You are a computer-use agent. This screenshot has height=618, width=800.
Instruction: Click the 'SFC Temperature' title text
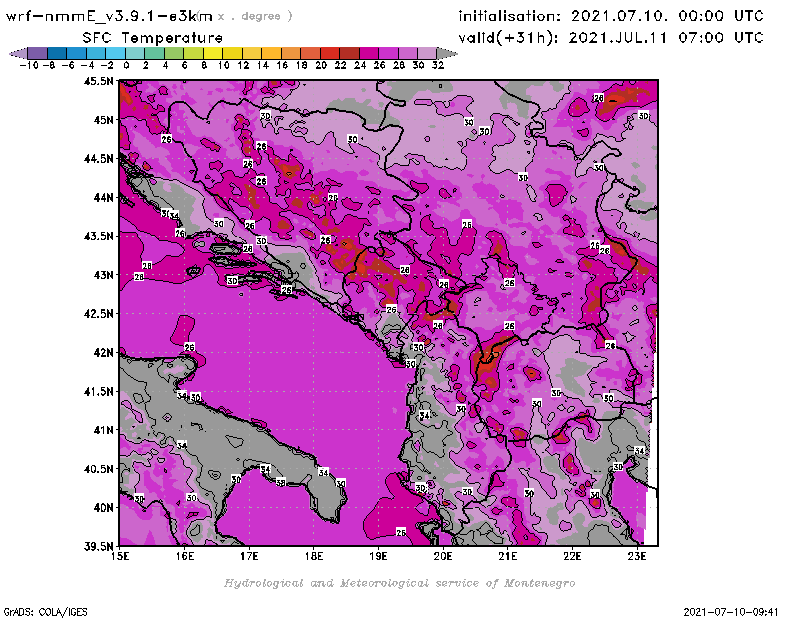[x=153, y=38]
